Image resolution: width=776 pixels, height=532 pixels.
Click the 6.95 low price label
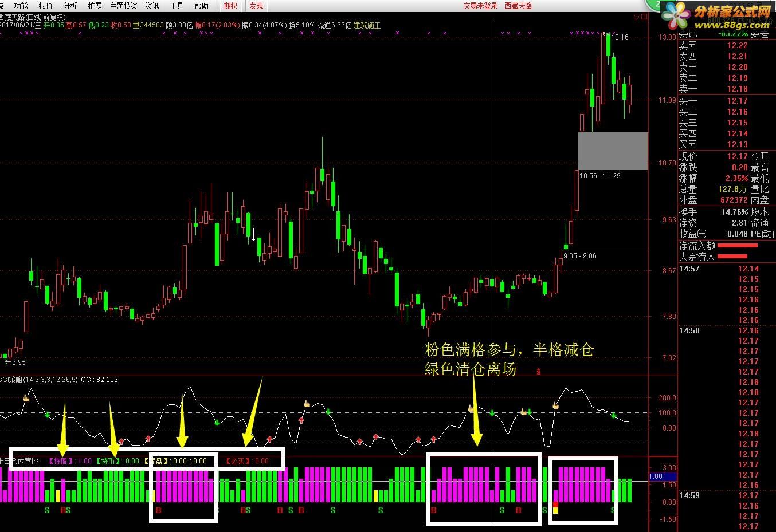[18, 362]
